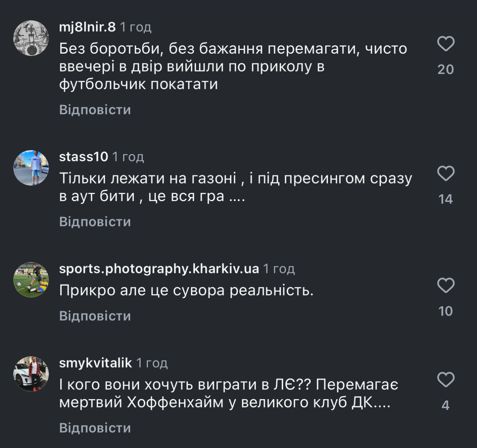View the 20 likes count on first comment
The height and width of the screenshot is (448, 477).
tap(446, 70)
